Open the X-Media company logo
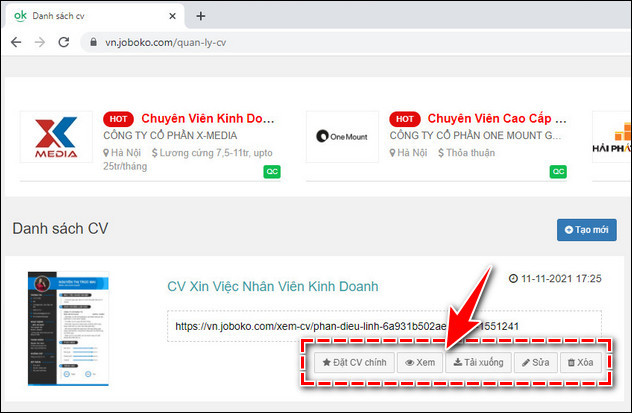The height and width of the screenshot is (413, 632). click(56, 137)
